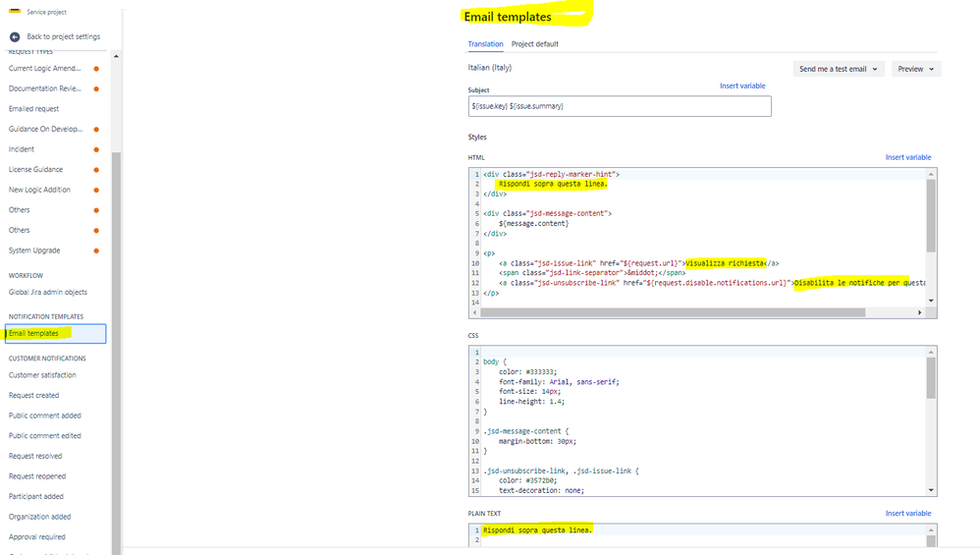Click Plain text editor scroll up arrow
This screenshot has height=555, width=980.
coord(931,530)
